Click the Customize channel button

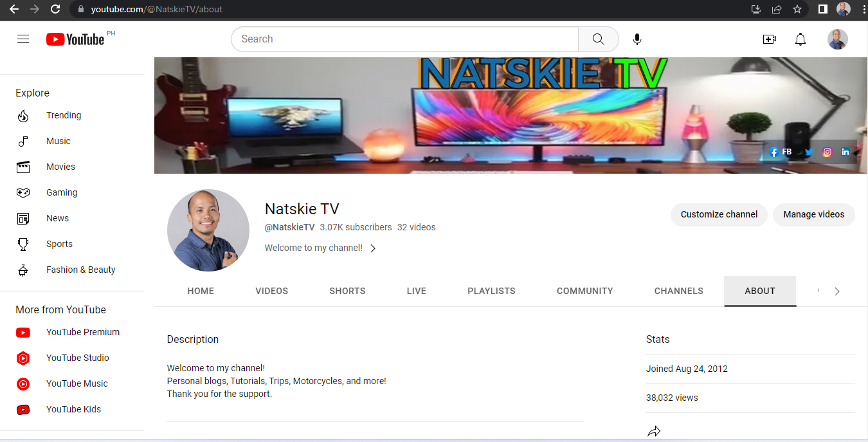pyautogui.click(x=719, y=215)
